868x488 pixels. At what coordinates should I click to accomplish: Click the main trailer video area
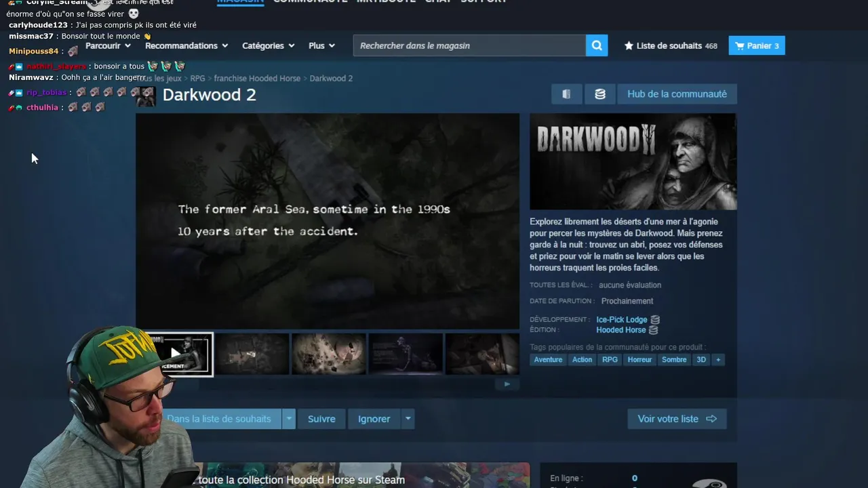(328, 221)
